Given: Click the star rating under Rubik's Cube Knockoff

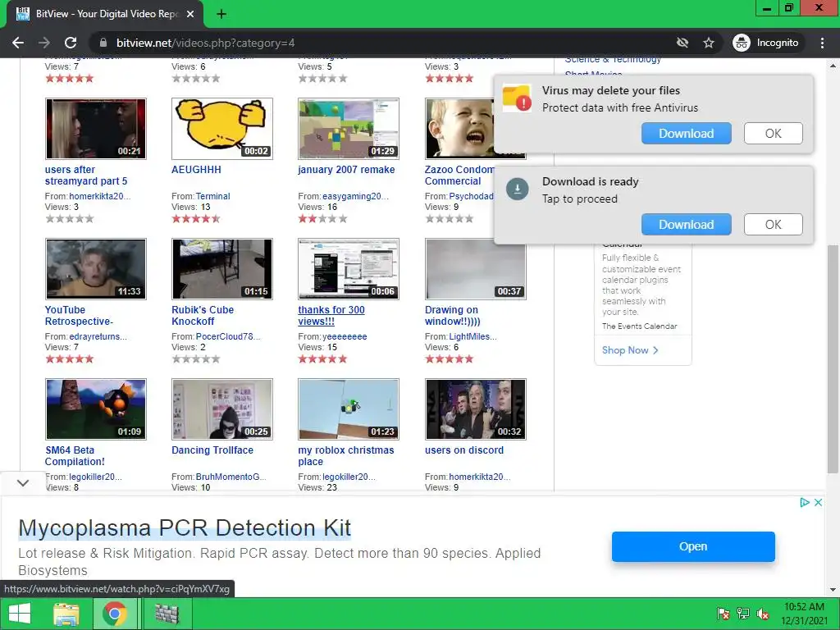Looking at the screenshot, I should 196,359.
